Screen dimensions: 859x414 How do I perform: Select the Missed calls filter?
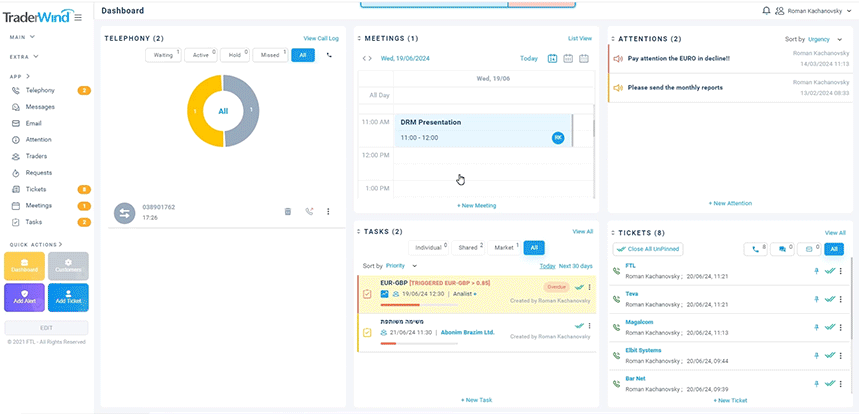click(268, 55)
